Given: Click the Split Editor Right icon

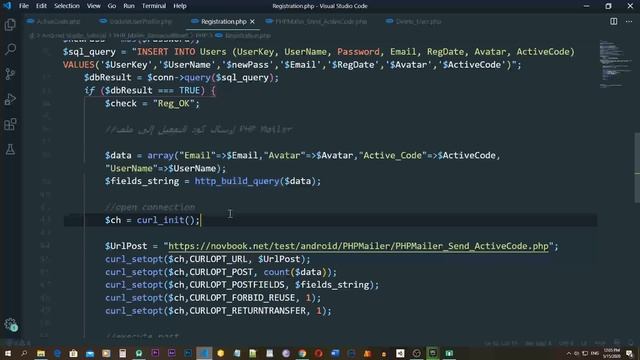Looking at the screenshot, I should [x=613, y=21].
